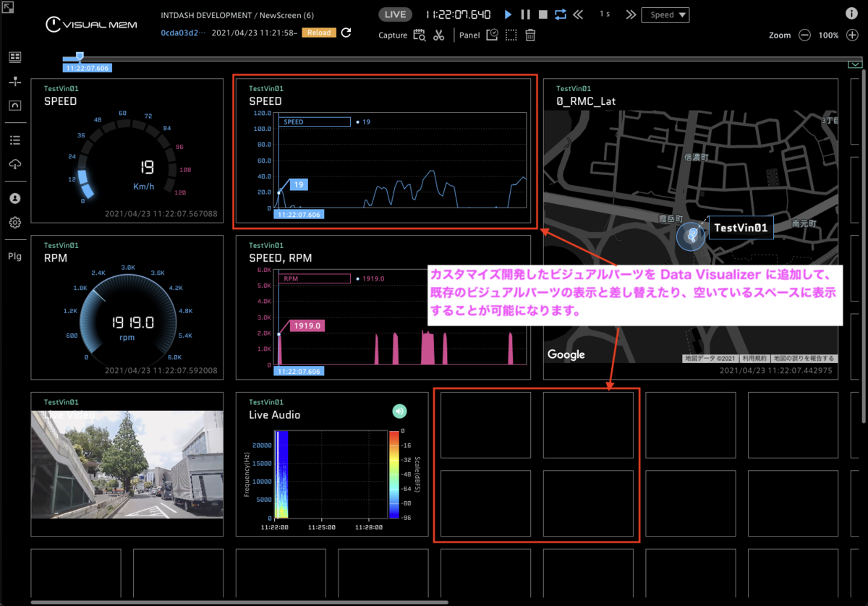Click the circular refresh icon beside Reload
The image size is (868, 606).
(x=346, y=33)
